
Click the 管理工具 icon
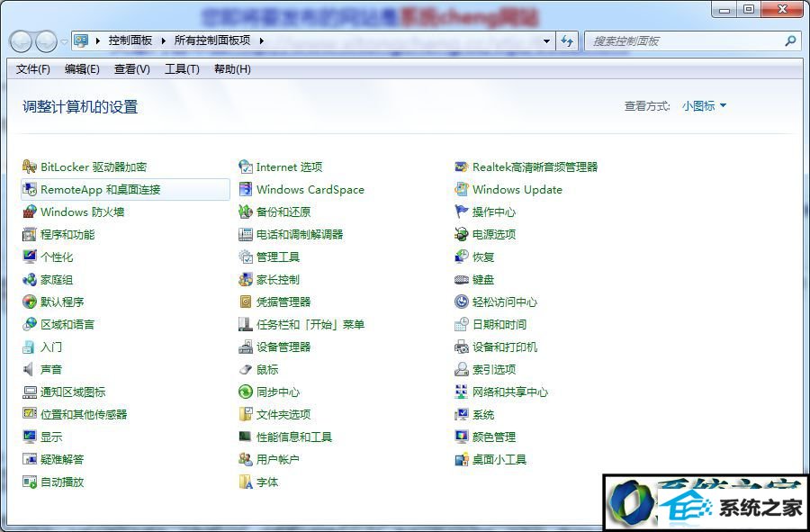point(246,257)
